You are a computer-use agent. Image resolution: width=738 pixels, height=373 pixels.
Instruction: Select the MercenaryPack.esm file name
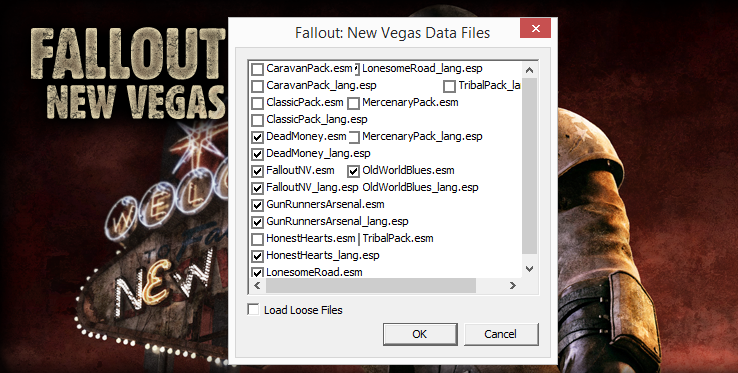tap(410, 103)
